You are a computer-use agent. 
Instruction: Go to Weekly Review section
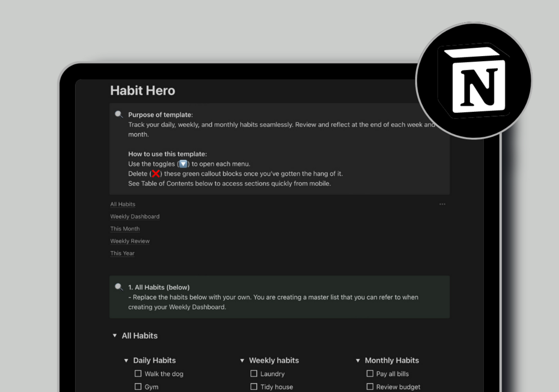[x=130, y=241]
